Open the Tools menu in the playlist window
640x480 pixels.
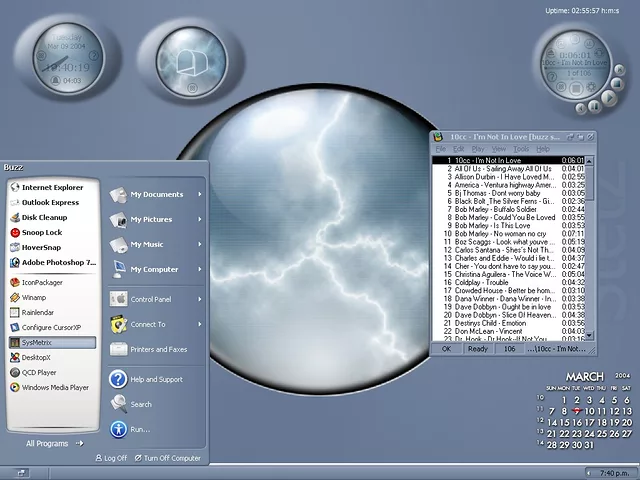click(x=520, y=149)
